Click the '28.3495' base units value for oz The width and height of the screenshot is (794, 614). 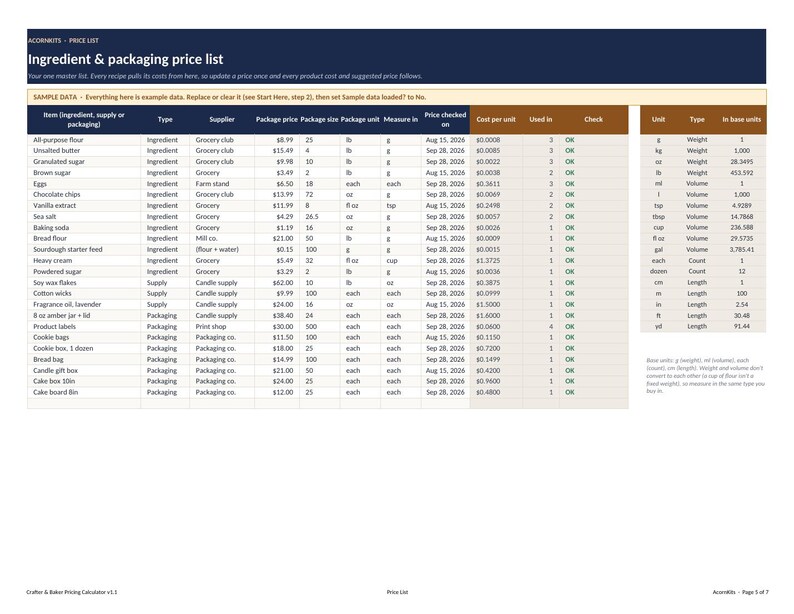point(741,161)
